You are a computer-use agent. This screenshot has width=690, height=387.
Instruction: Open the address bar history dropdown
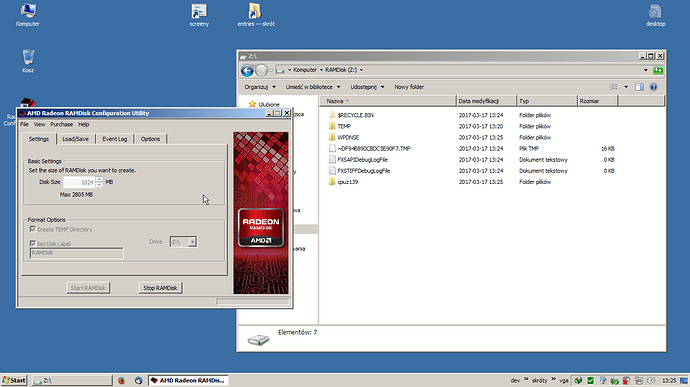(x=646, y=70)
